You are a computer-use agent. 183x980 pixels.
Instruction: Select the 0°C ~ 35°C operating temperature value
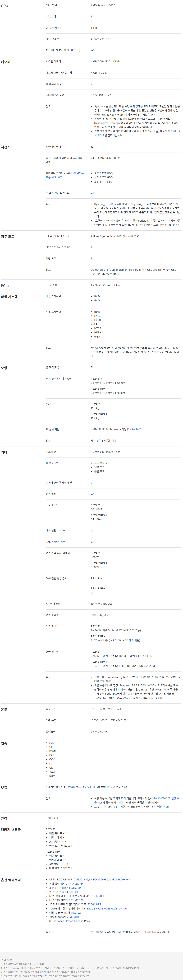click(107, 709)
